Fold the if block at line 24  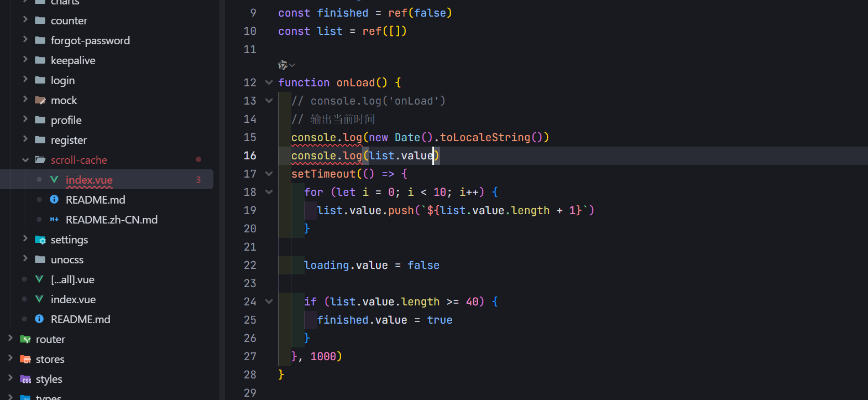coord(269,302)
